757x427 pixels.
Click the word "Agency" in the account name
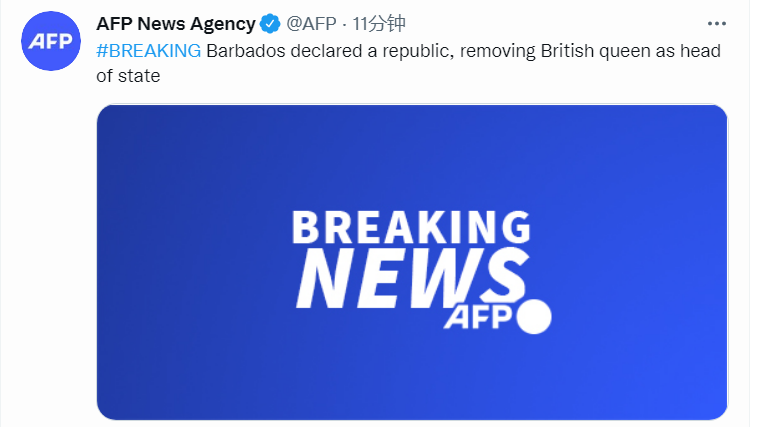coord(224,24)
